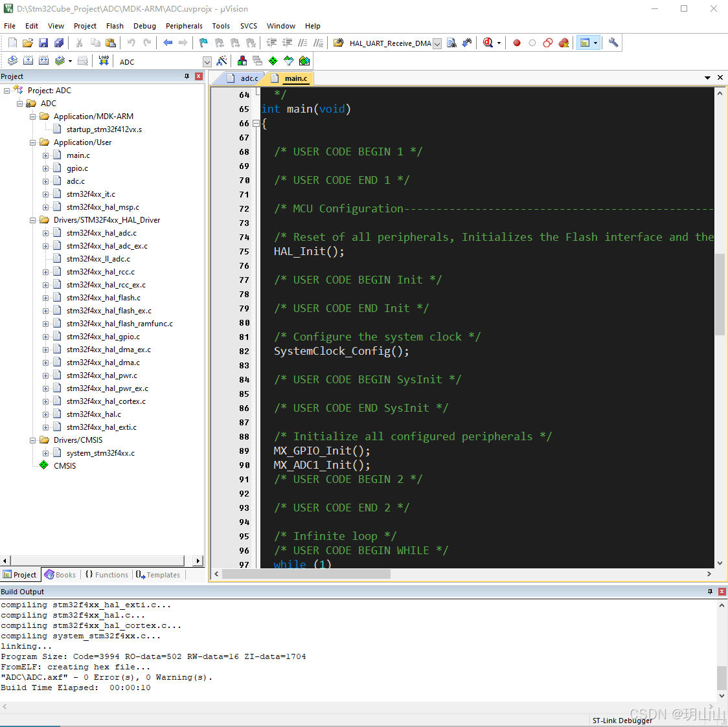The height and width of the screenshot is (727, 728).
Task: Switch to the Books panel tab
Action: tap(60, 575)
